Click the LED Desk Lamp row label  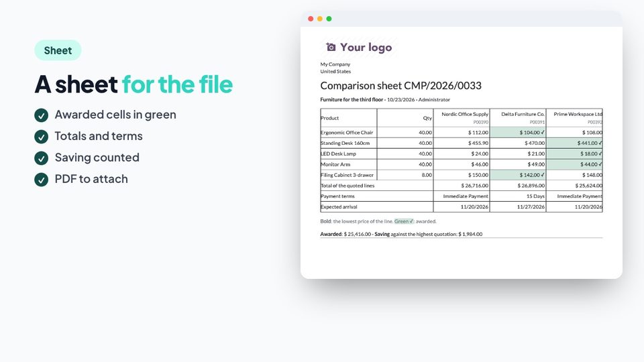[338, 154]
